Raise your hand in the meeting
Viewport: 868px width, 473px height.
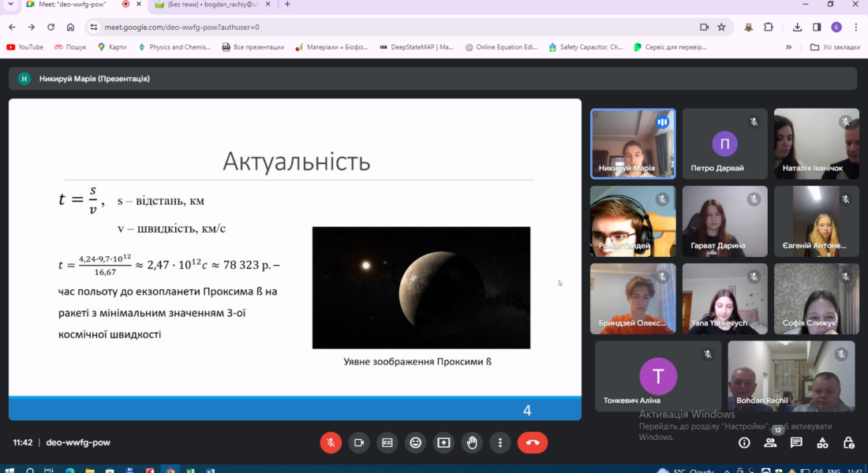click(472, 442)
